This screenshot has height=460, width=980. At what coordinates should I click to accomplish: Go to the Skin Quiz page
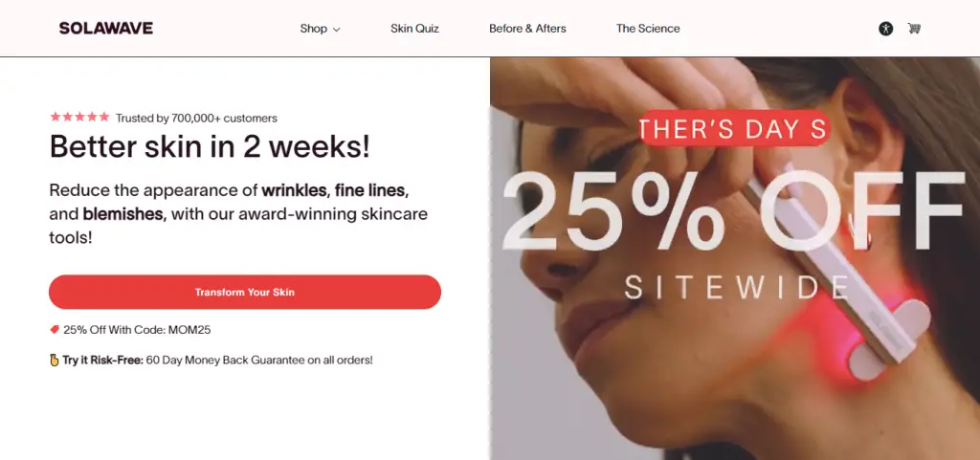click(414, 29)
